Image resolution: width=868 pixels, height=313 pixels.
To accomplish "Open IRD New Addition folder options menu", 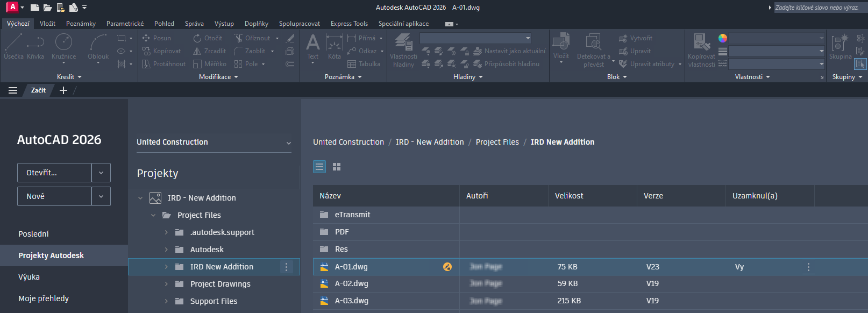I will (286, 267).
